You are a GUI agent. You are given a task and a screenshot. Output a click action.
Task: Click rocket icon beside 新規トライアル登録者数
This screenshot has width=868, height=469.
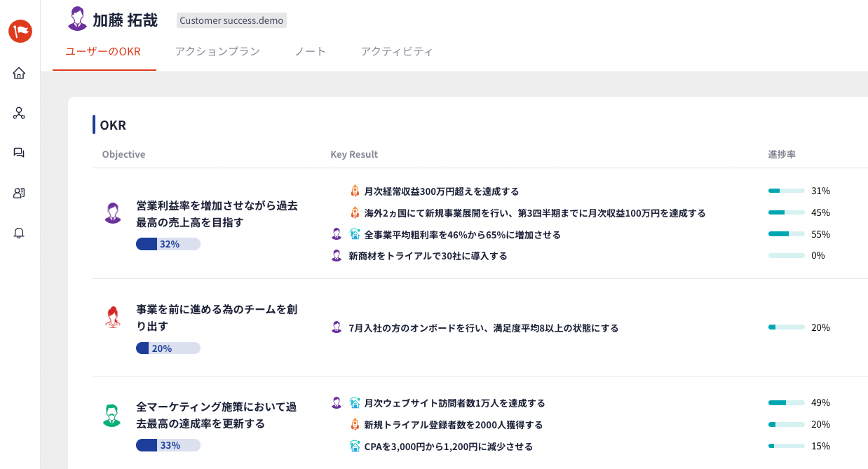coord(355,424)
